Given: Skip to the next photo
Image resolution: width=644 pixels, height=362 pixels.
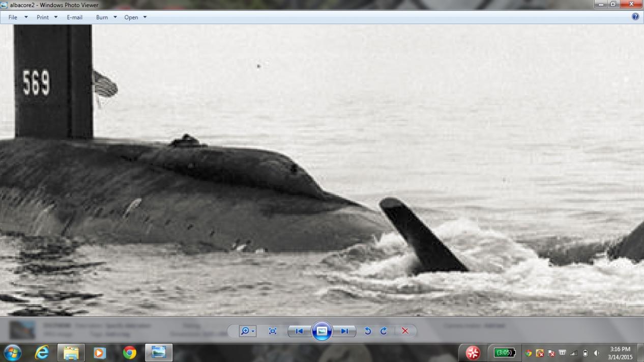Looking at the screenshot, I should (x=344, y=331).
